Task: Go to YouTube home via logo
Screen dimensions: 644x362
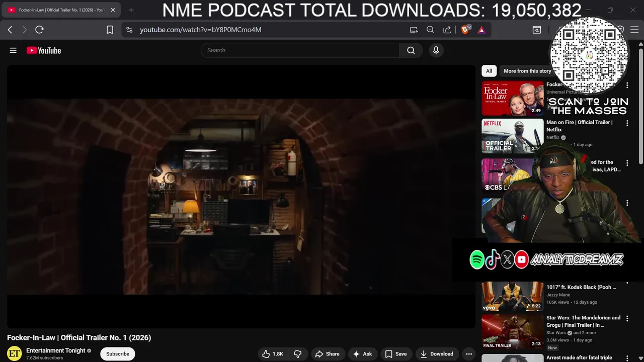Action: [44, 50]
